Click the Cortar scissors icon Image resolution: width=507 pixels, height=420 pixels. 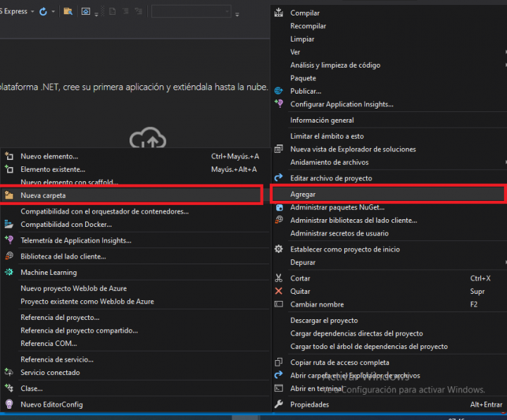coord(279,278)
